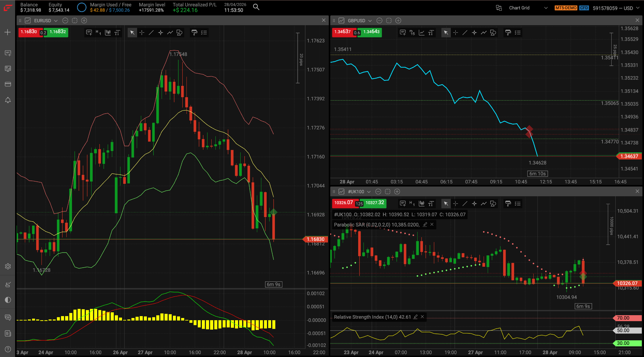Open the #UK100 candlestick chart type selector
This screenshot has height=357, width=644.
(422, 204)
